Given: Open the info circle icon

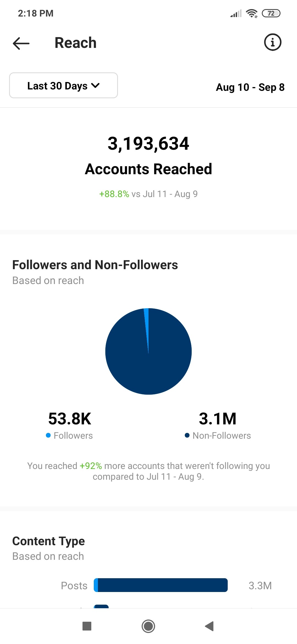Looking at the screenshot, I should (x=273, y=42).
